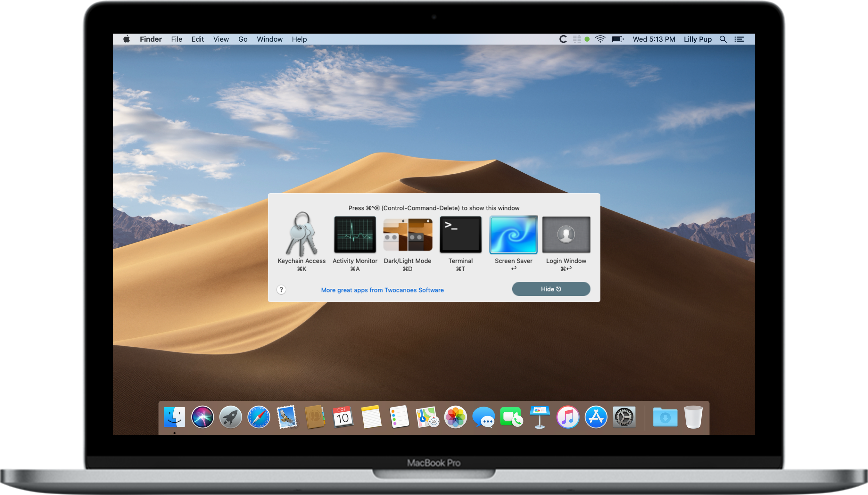The image size is (868, 495).
Task: Open the Apple menu
Action: click(127, 39)
